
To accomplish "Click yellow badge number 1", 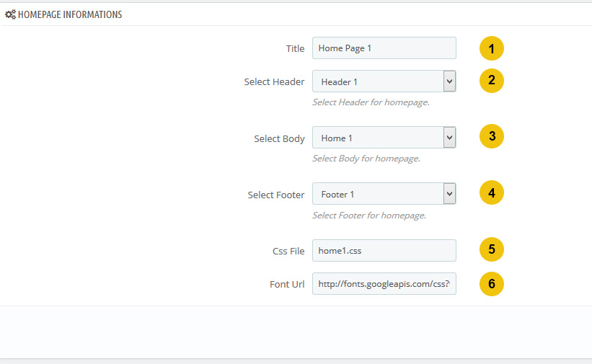I will coord(492,48).
